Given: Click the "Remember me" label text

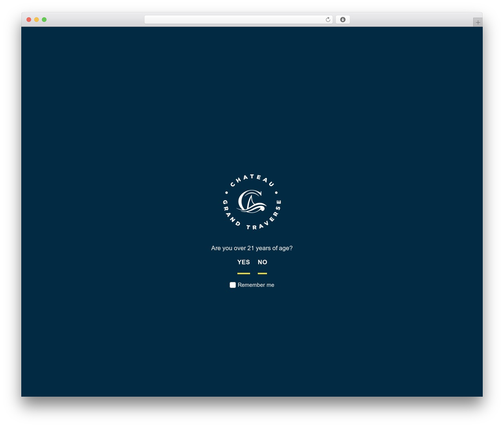Looking at the screenshot, I should point(256,285).
